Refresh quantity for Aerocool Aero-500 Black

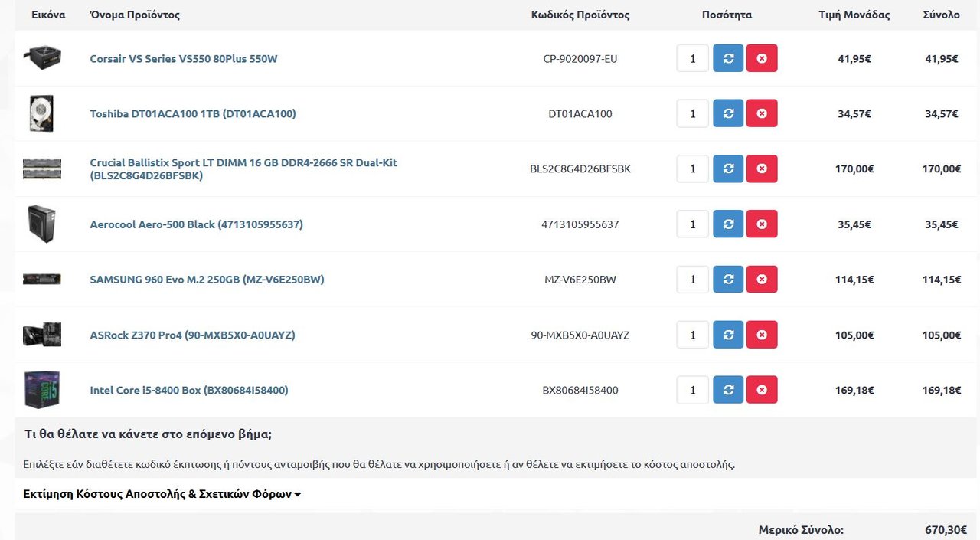[728, 224]
